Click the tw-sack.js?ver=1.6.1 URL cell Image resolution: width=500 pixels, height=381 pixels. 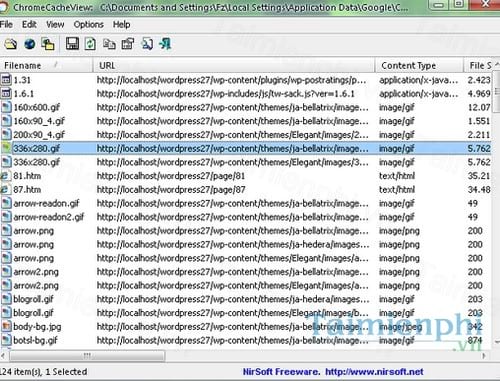[x=226, y=94]
